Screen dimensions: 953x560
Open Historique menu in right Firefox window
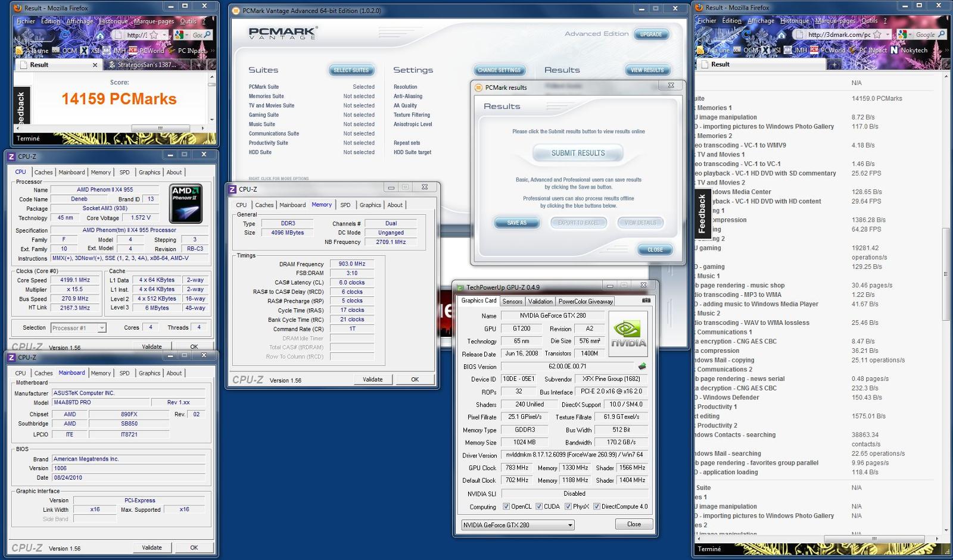[x=795, y=21]
